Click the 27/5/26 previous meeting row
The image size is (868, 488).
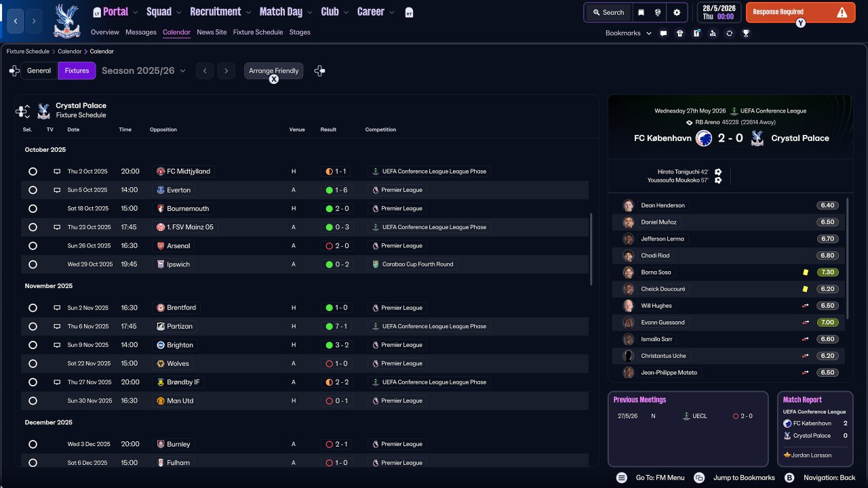point(688,416)
